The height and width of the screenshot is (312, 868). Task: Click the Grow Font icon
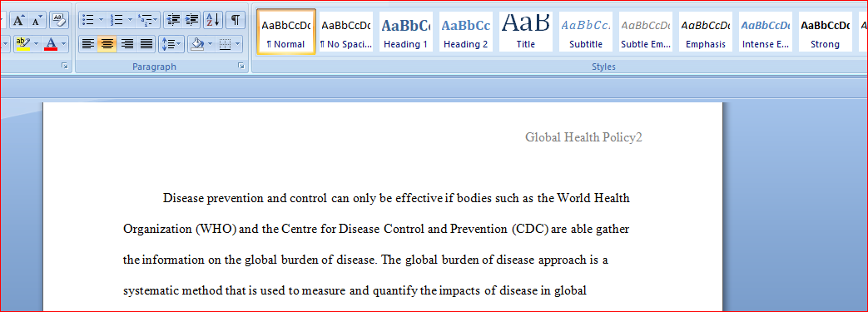click(x=18, y=21)
